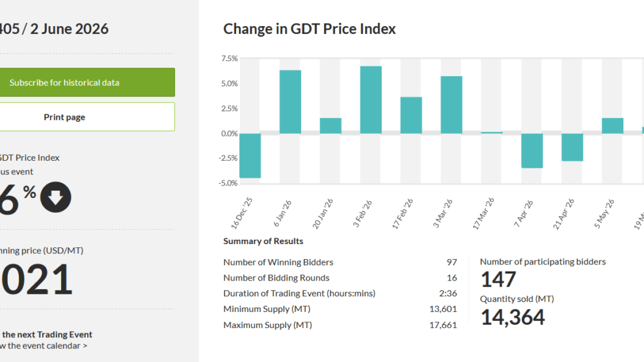Click the '3 Feb '26' x-axis label
Screen dimensions: 644x362
[362, 214]
